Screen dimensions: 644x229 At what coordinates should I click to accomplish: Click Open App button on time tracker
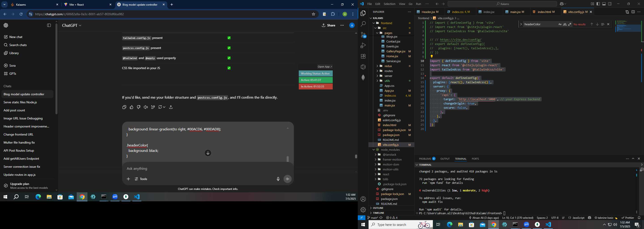pyautogui.click(x=325, y=67)
